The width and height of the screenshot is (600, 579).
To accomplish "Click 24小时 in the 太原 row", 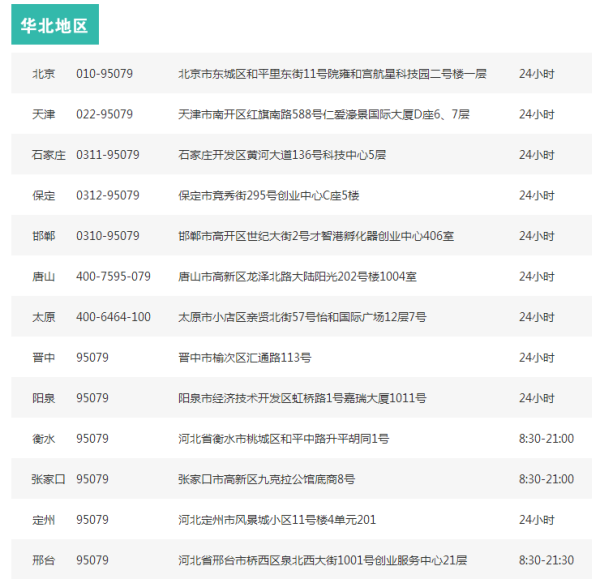I will [x=536, y=317].
